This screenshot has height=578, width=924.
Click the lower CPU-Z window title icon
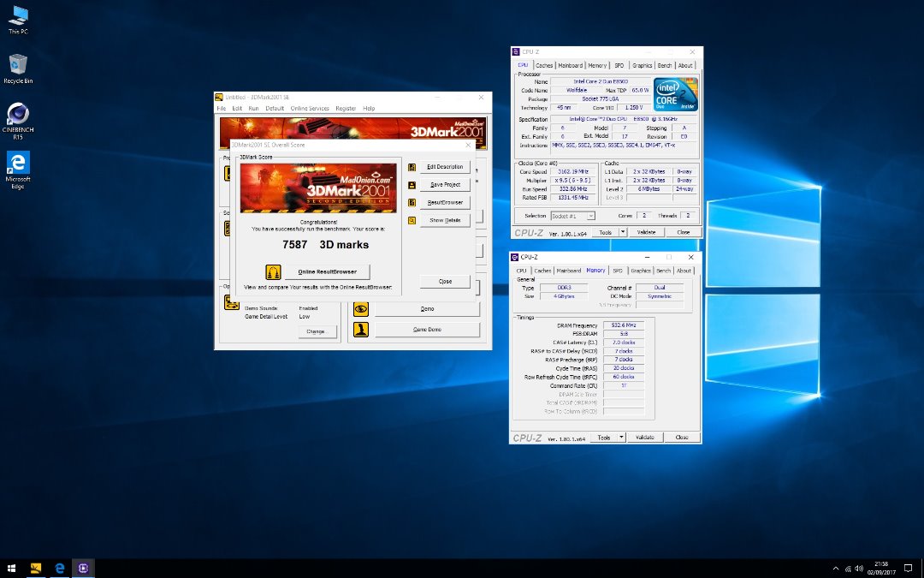[x=515, y=257]
